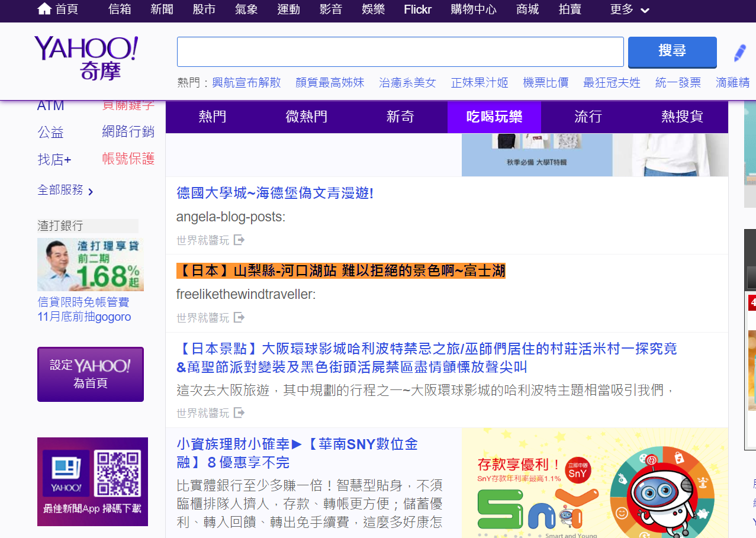Open 新聞 in the top navigation
Screen dimensions: 756x538
(x=162, y=9)
